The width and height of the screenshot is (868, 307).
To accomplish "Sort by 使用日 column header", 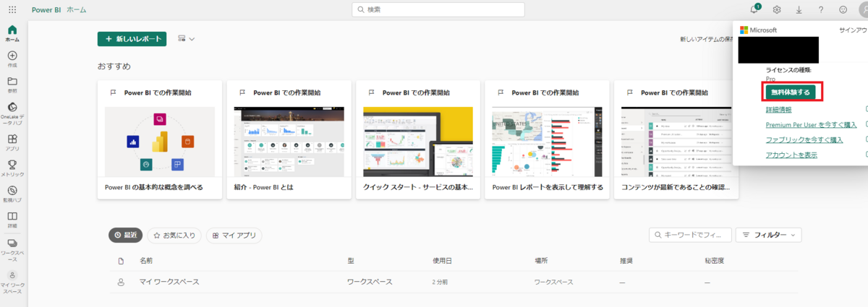I will point(442,260).
